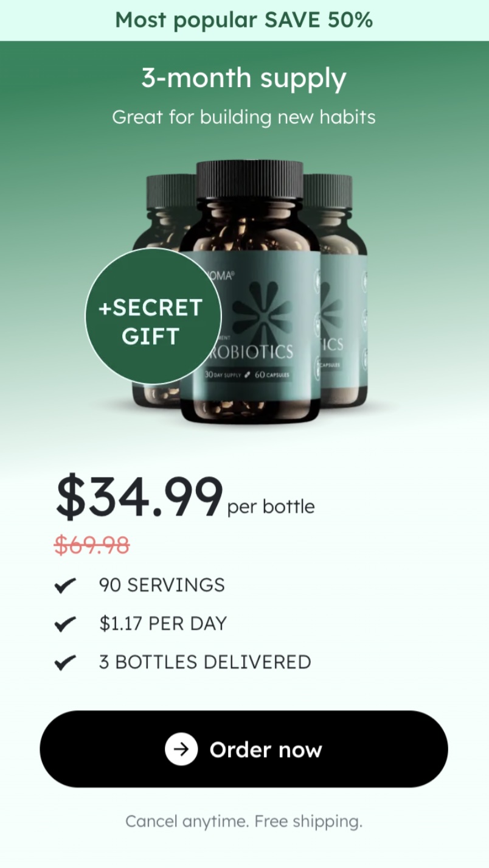Viewport: 489px width, 868px height.
Task: Select the Most popular SAVE 50% banner
Action: coord(244,20)
